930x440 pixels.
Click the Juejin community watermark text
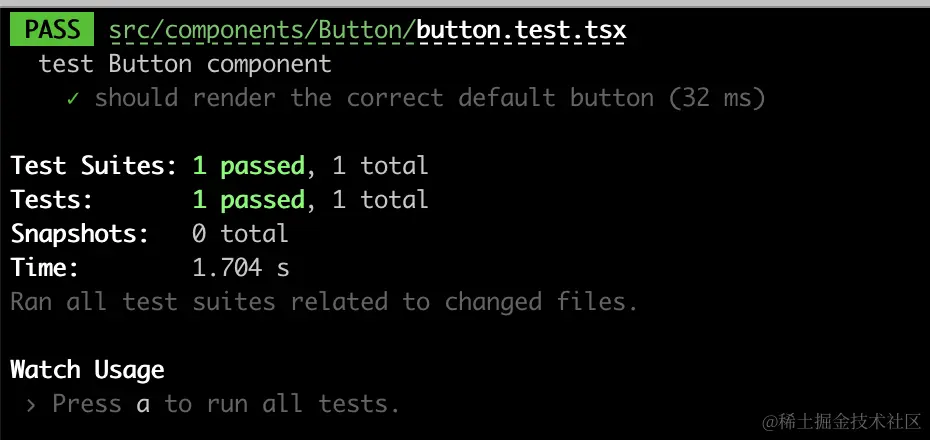tap(841, 422)
